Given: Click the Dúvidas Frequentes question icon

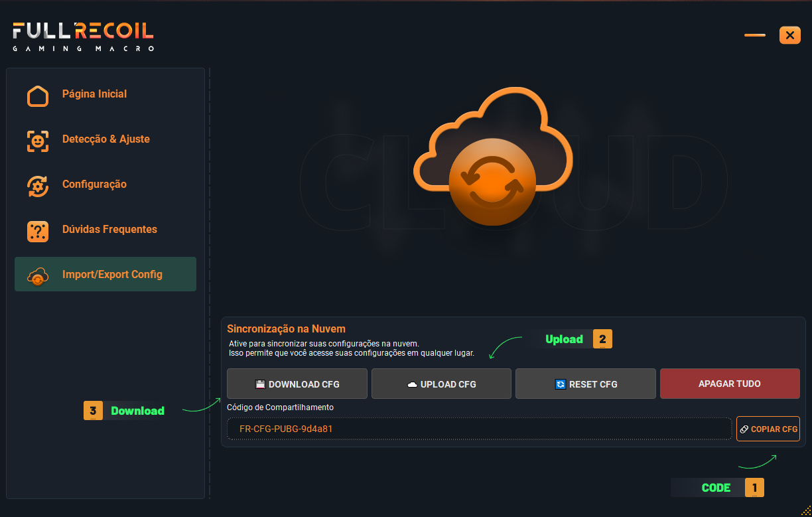Looking at the screenshot, I should pos(38,231).
